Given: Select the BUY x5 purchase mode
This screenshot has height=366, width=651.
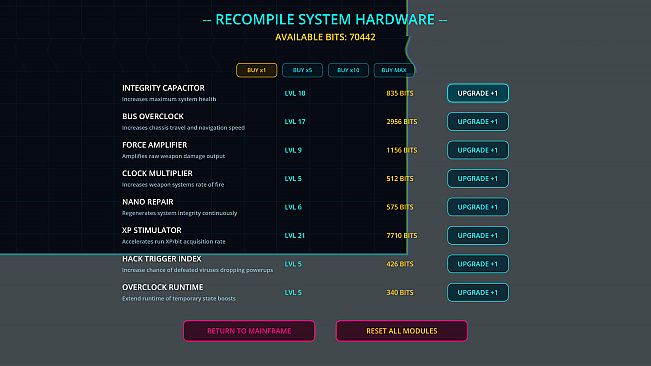Looking at the screenshot, I should 302,70.
